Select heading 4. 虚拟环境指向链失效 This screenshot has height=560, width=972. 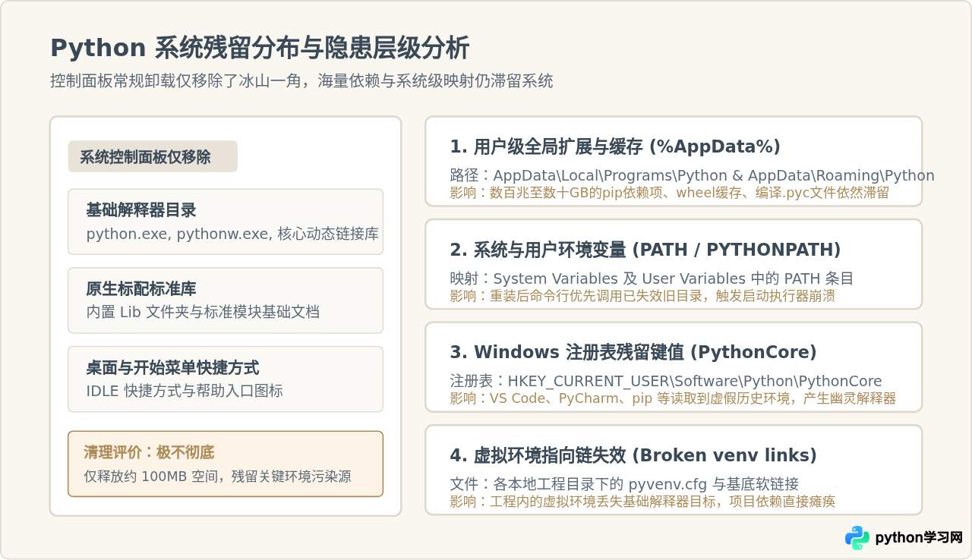pos(633,455)
